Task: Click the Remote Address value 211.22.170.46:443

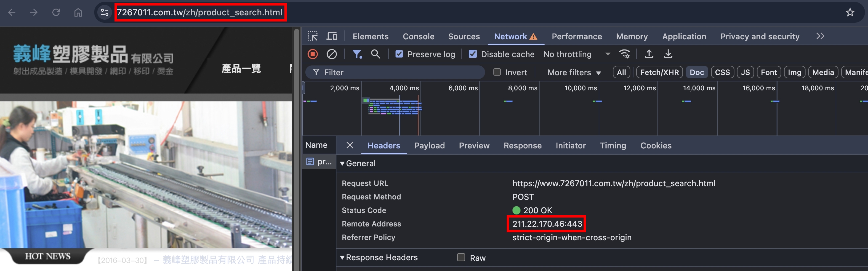Action: tap(547, 224)
